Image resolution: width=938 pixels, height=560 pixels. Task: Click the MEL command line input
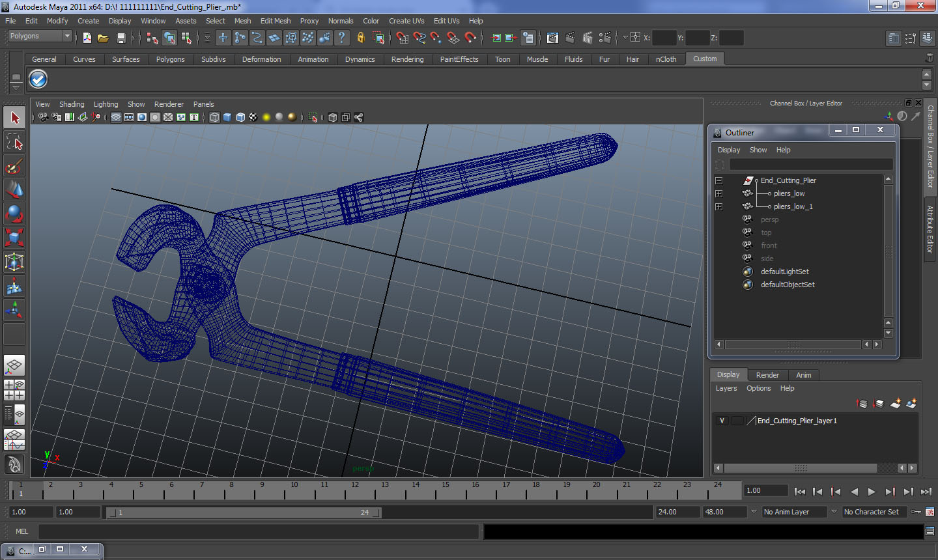pyautogui.click(x=259, y=531)
